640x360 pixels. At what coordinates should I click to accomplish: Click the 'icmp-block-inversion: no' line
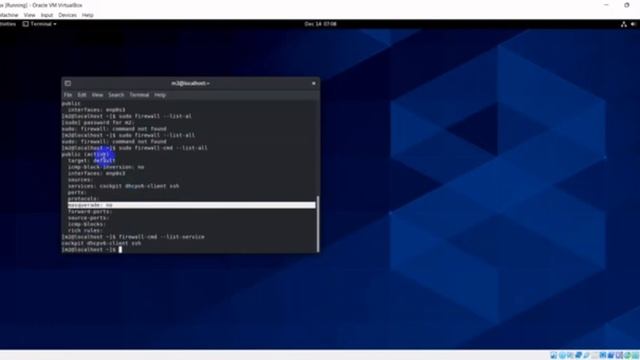(106, 167)
